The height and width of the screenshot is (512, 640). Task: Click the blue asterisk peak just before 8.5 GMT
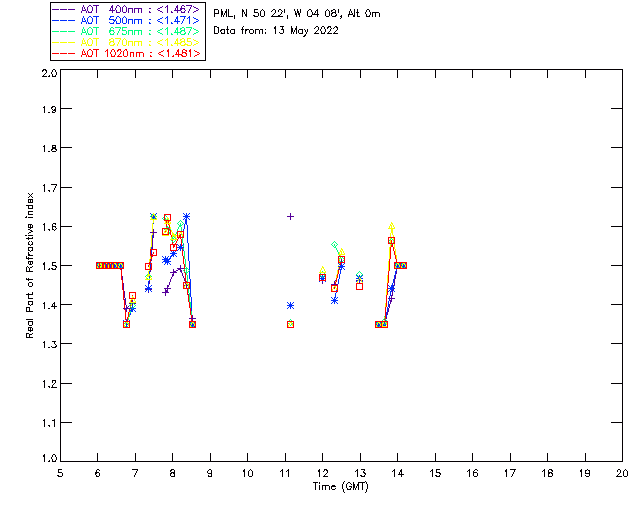(x=187, y=216)
